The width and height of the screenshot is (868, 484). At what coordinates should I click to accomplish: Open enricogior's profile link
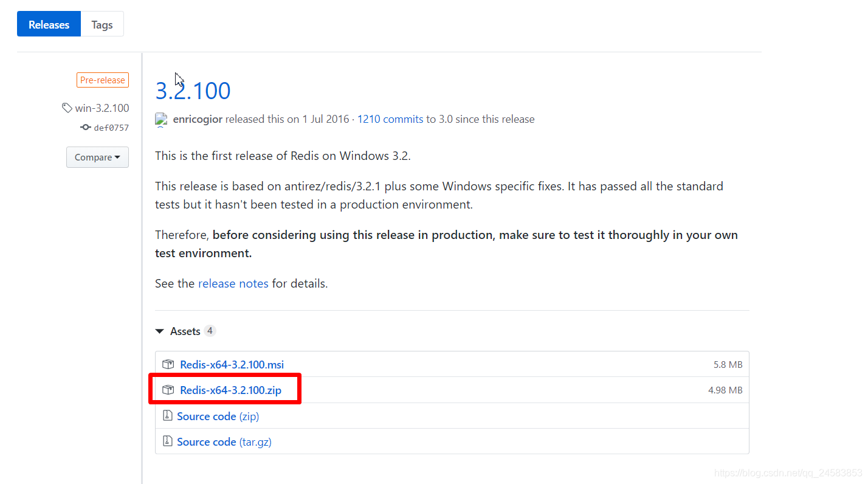coord(198,119)
